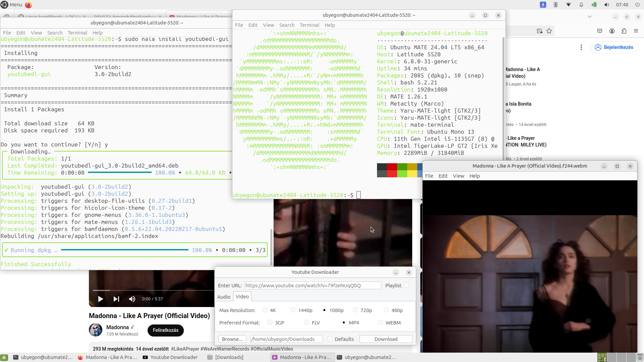
Task: Open File menu in video player window
Action: click(x=429, y=176)
